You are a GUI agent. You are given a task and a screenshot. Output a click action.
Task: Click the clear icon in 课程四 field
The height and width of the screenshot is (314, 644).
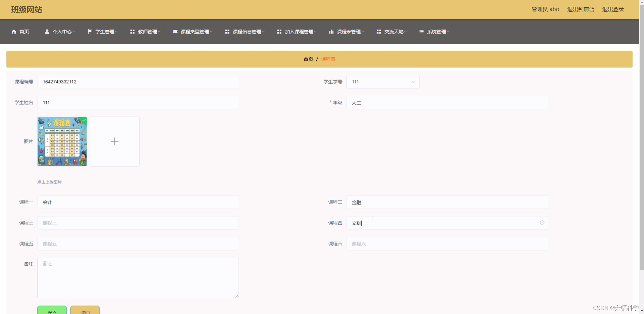point(542,223)
